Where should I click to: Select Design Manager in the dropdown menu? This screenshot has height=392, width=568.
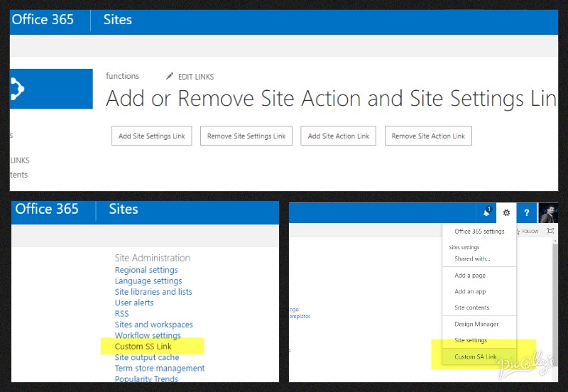pyautogui.click(x=476, y=325)
